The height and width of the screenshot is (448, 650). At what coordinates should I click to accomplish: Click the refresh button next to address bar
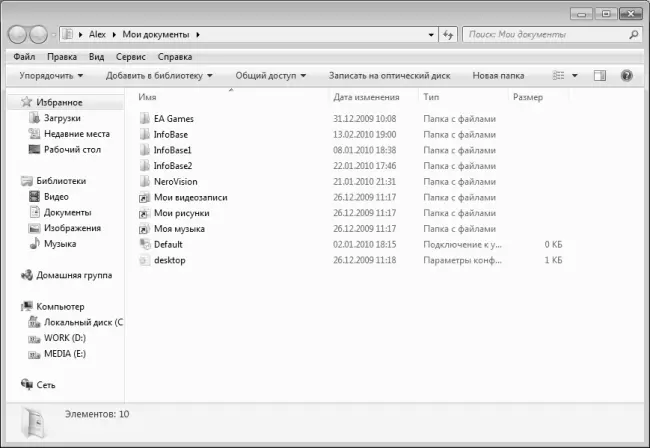tap(448, 35)
